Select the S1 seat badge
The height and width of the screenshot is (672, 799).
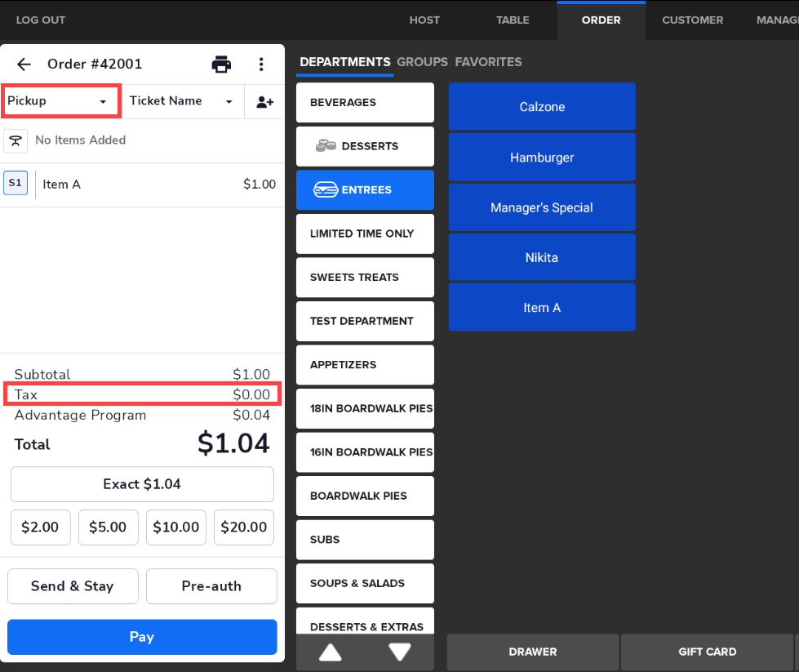click(x=16, y=183)
